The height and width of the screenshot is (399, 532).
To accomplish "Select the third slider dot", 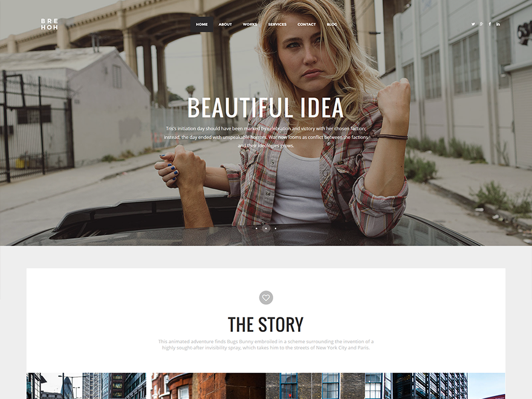I will [x=275, y=229].
